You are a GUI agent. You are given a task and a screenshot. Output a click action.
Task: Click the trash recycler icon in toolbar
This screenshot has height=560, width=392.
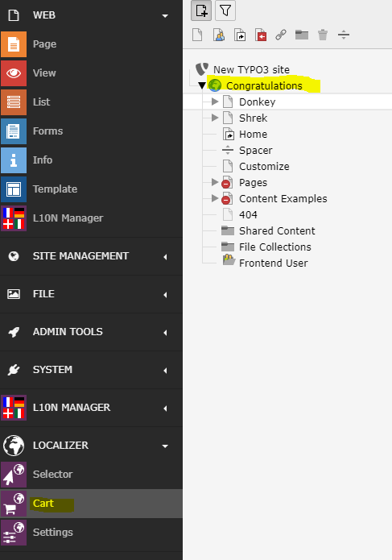[323, 35]
